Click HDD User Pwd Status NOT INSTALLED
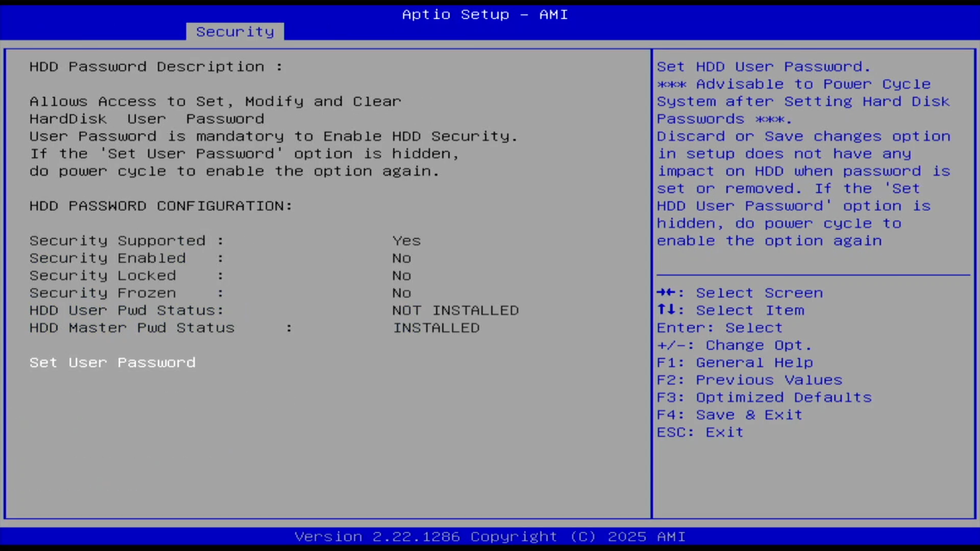This screenshot has width=980, height=551. click(455, 310)
